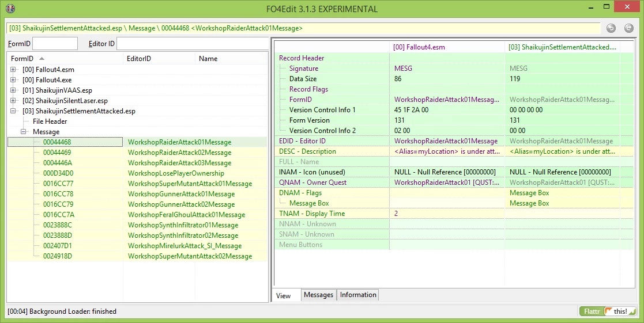
Task: Click the DNAM - Flags row label
Action: [300, 193]
